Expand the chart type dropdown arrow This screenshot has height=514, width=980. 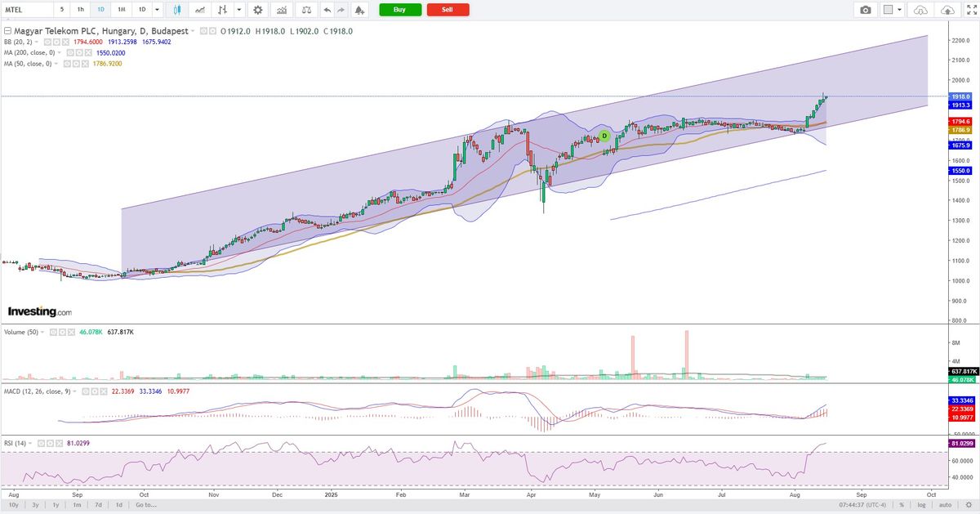click(238, 10)
